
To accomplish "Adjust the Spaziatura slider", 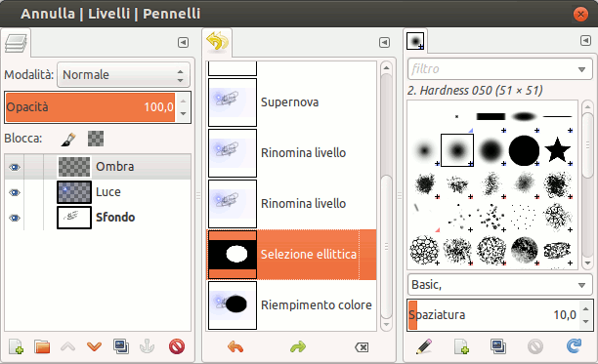I will pos(493,315).
